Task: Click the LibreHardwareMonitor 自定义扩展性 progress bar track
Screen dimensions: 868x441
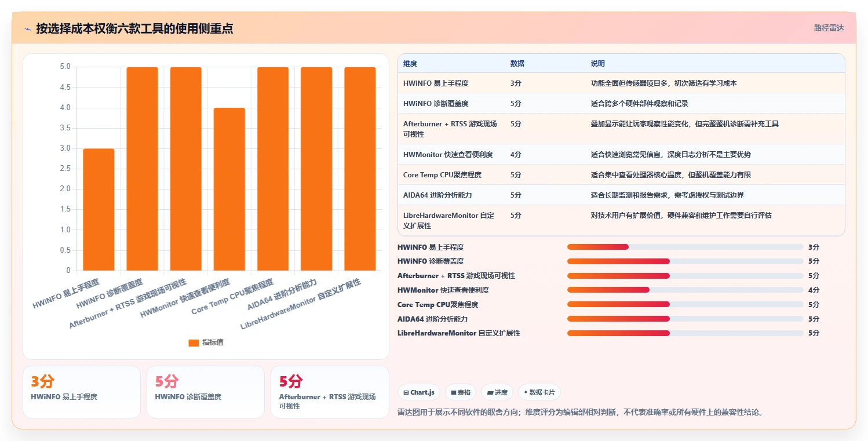Action: click(x=685, y=333)
